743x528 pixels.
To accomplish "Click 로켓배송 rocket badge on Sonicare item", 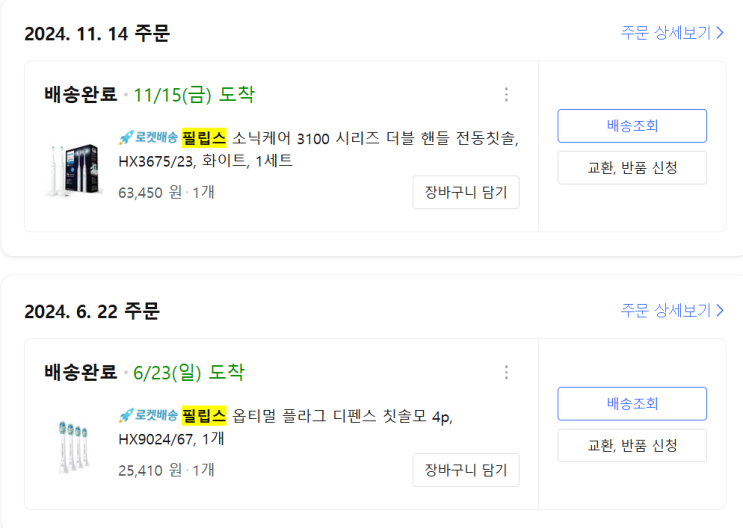I will pos(148,138).
